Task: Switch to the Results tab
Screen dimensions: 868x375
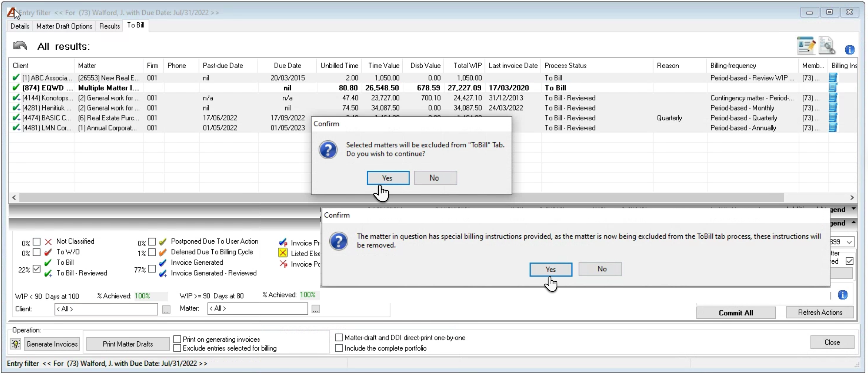Action: (109, 26)
